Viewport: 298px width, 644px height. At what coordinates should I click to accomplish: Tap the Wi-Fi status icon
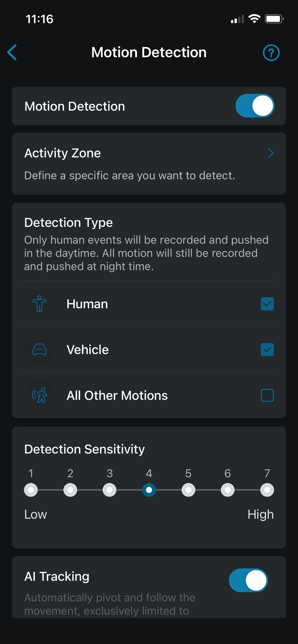pos(254,19)
